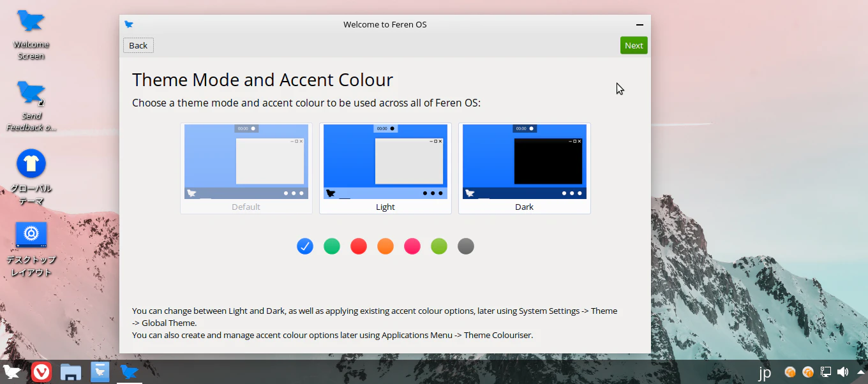Choose the Light theme mode preview

(385, 168)
